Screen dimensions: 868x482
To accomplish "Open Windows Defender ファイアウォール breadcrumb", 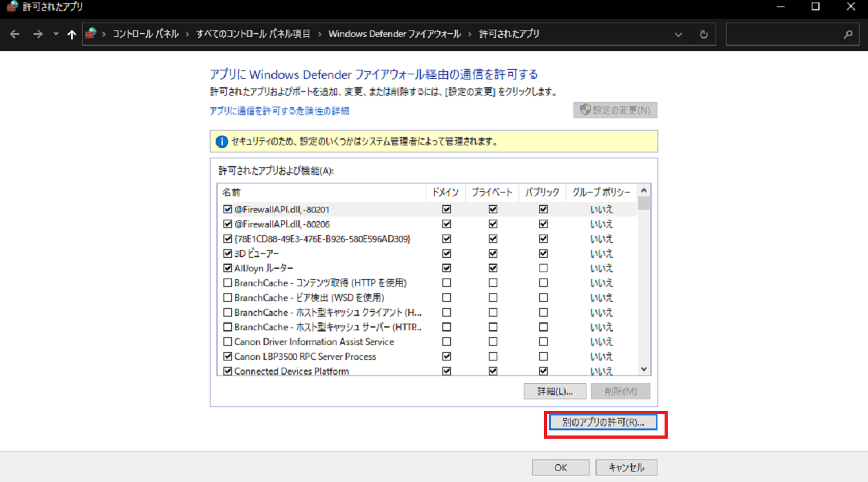I will click(x=394, y=34).
